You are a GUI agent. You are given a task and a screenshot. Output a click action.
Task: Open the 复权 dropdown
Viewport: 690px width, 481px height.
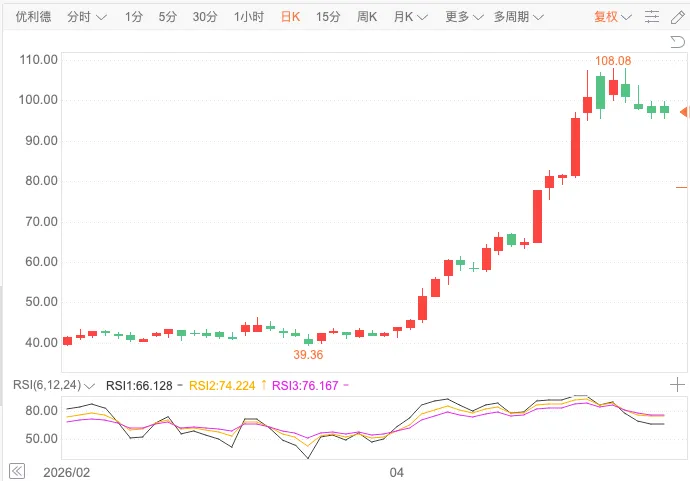613,17
